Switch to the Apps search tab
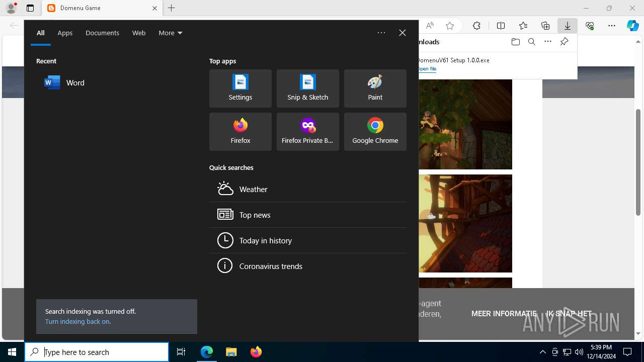The image size is (644, 362). click(65, 33)
